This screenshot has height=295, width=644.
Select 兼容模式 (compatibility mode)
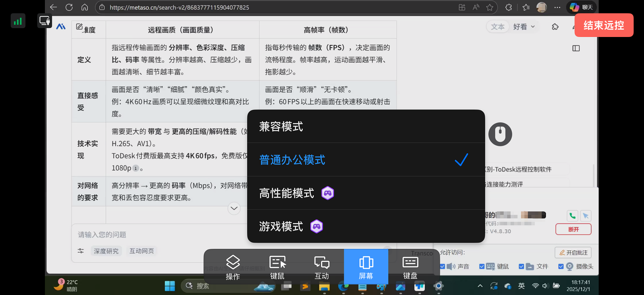coord(366,126)
